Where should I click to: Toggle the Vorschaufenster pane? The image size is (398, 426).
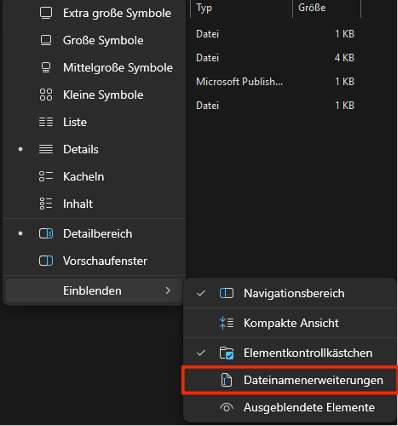click(x=94, y=261)
